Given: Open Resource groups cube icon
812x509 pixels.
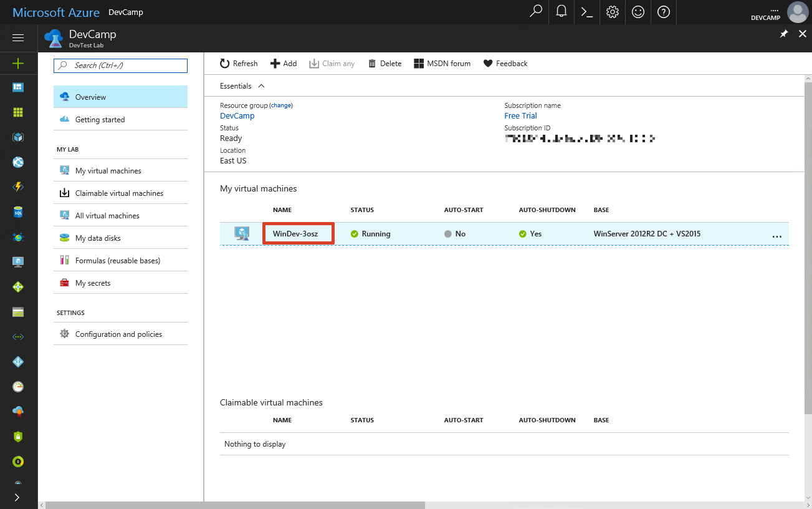Looking at the screenshot, I should pyautogui.click(x=18, y=137).
